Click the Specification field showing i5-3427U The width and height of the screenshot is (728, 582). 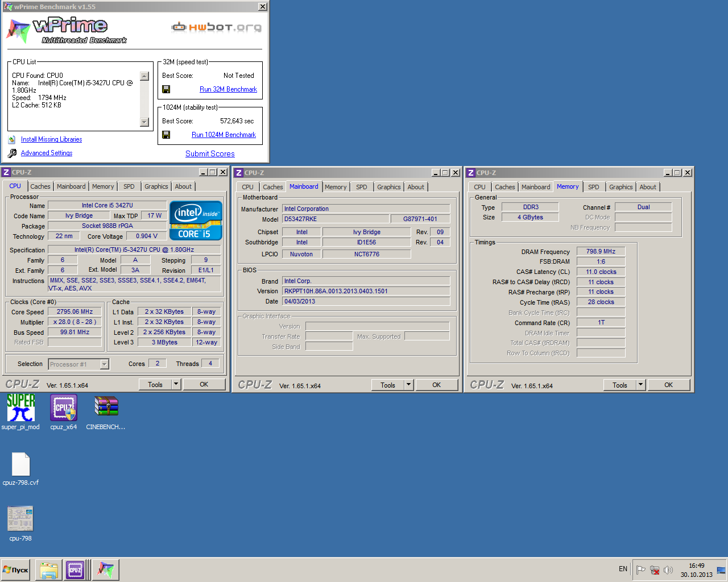[x=134, y=250]
